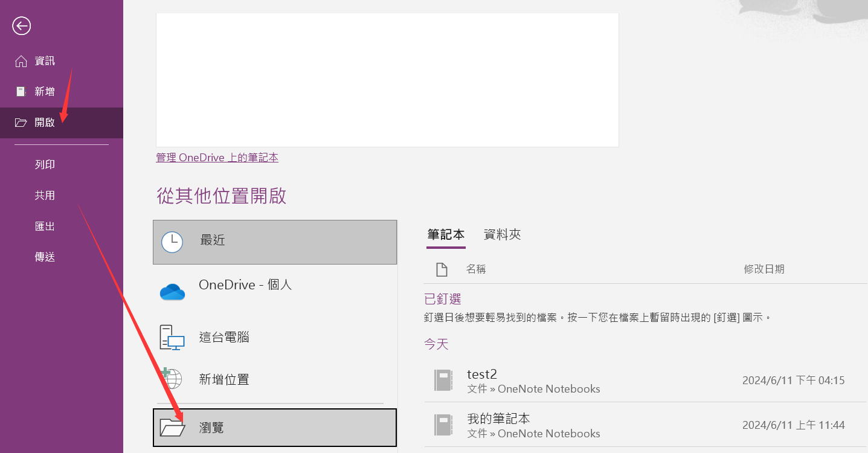
Task: Open the 資訊 menu item
Action: tap(62, 61)
